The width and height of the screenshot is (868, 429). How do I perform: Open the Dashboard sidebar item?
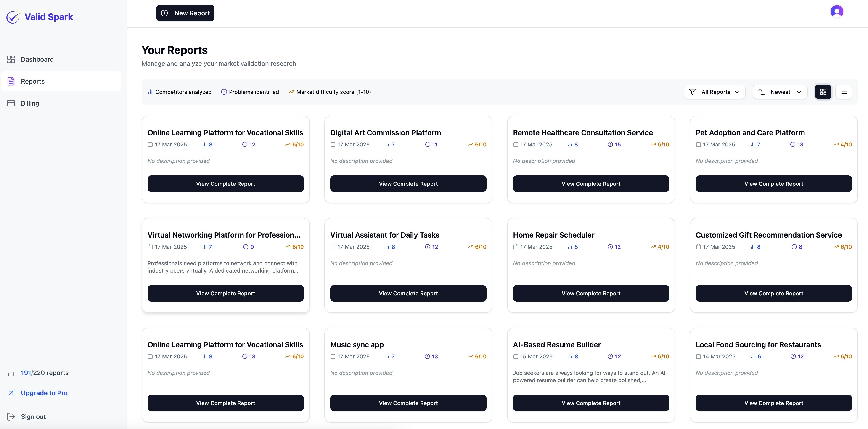(37, 59)
